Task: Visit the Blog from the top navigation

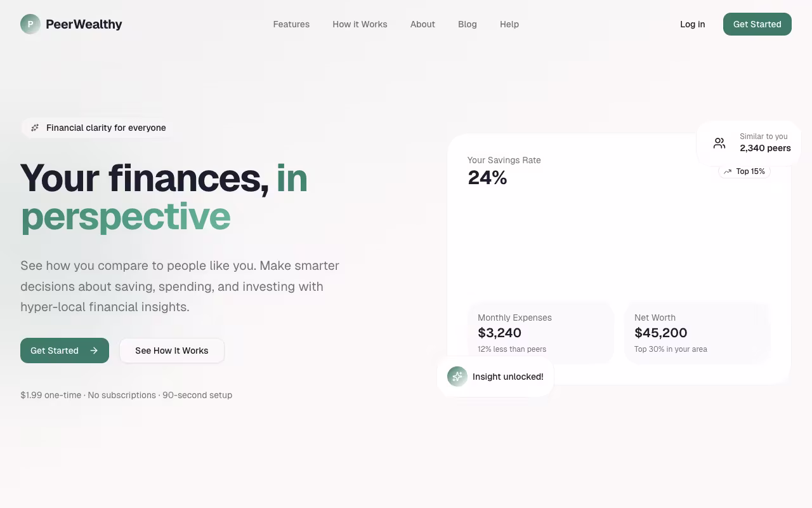Action: point(468,24)
